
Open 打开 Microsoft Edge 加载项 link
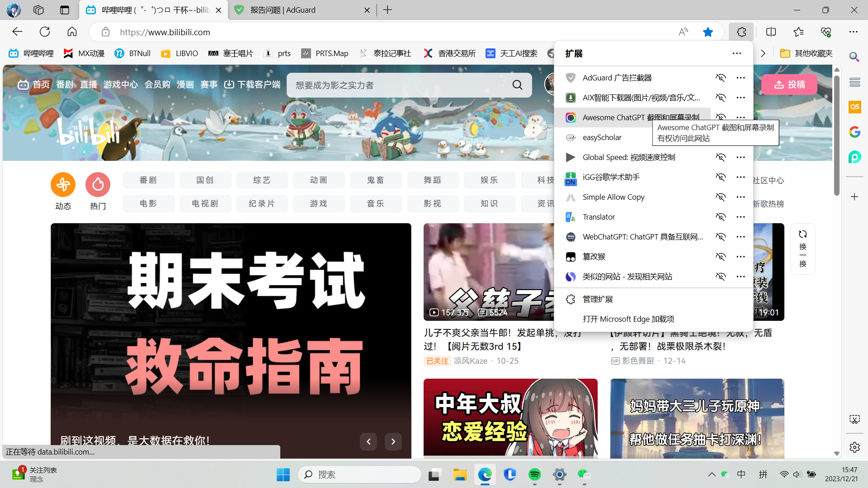[628, 319]
